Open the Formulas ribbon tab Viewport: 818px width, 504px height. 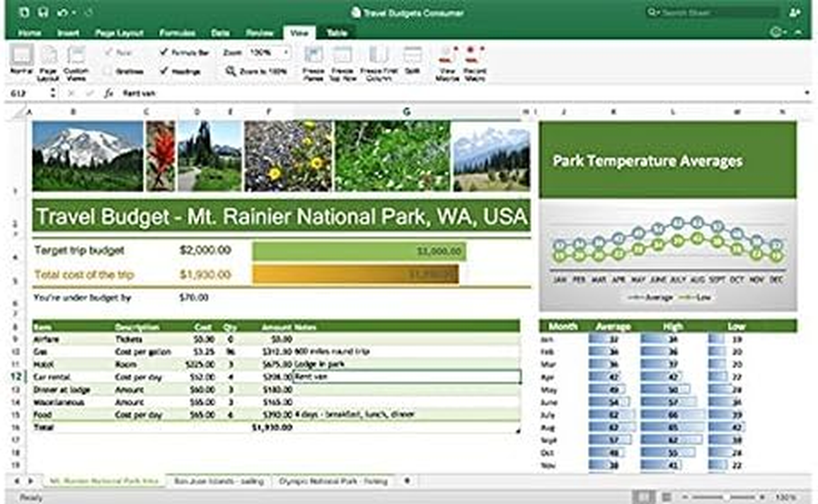tap(177, 33)
